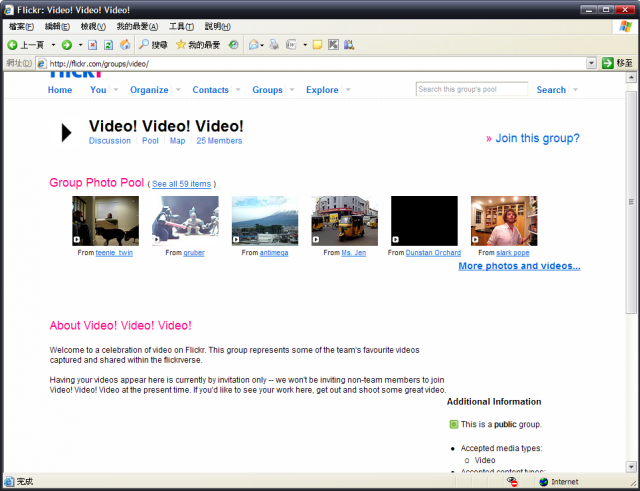Click the Windows flag logo icon
640x491 pixels.
click(625, 27)
